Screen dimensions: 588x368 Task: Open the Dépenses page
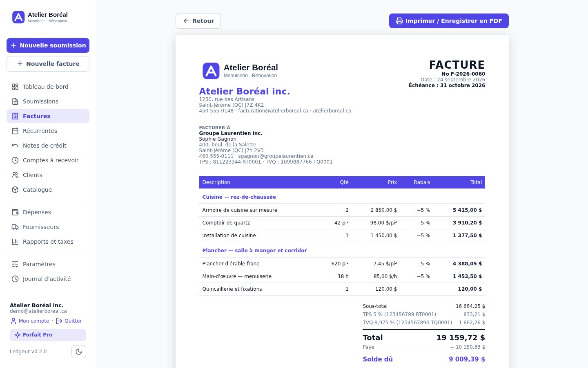point(48,212)
